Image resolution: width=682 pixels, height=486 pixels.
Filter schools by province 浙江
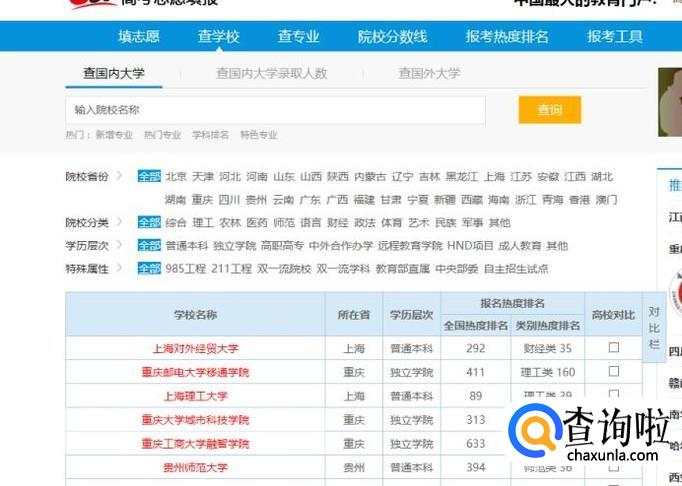tap(525, 200)
